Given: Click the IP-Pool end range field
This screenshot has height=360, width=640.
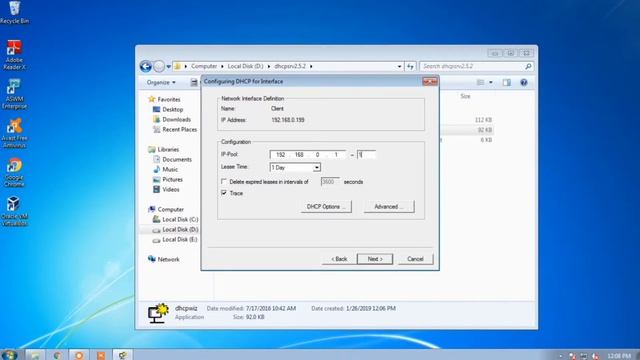Looking at the screenshot, I should pyautogui.click(x=366, y=155).
